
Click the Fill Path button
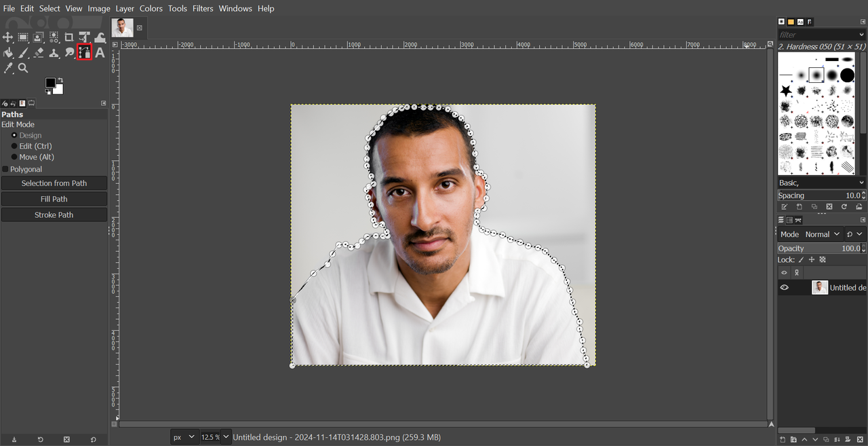tap(54, 199)
